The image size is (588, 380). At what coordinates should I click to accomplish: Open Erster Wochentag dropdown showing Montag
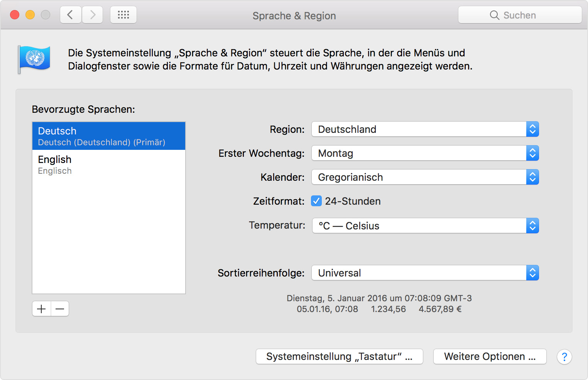425,153
